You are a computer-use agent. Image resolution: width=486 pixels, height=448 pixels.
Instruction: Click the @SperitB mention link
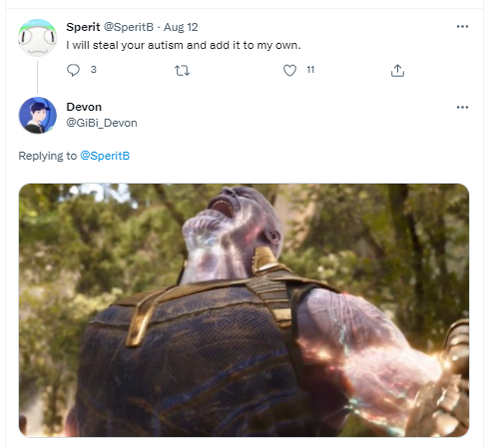[x=105, y=156]
